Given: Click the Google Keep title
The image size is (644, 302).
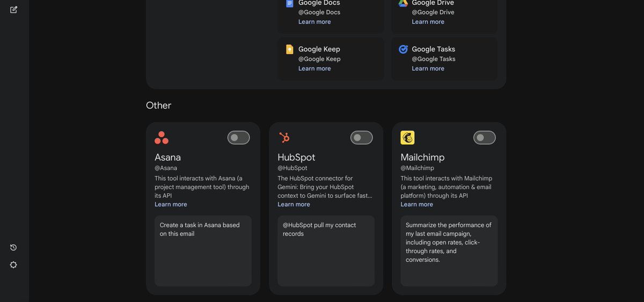Looking at the screenshot, I should coord(319,49).
